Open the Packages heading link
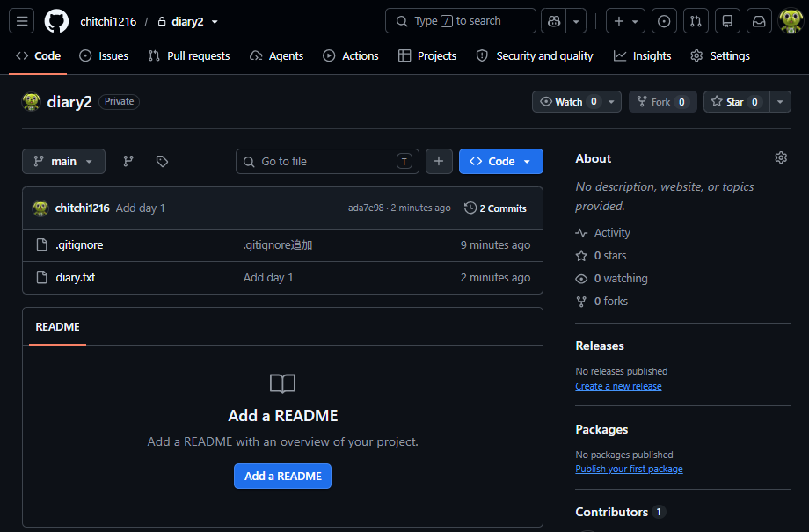809x532 pixels. (x=601, y=429)
